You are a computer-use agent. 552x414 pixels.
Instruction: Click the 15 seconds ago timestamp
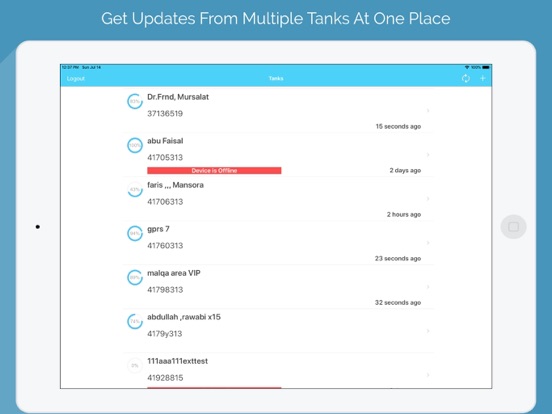click(x=398, y=126)
